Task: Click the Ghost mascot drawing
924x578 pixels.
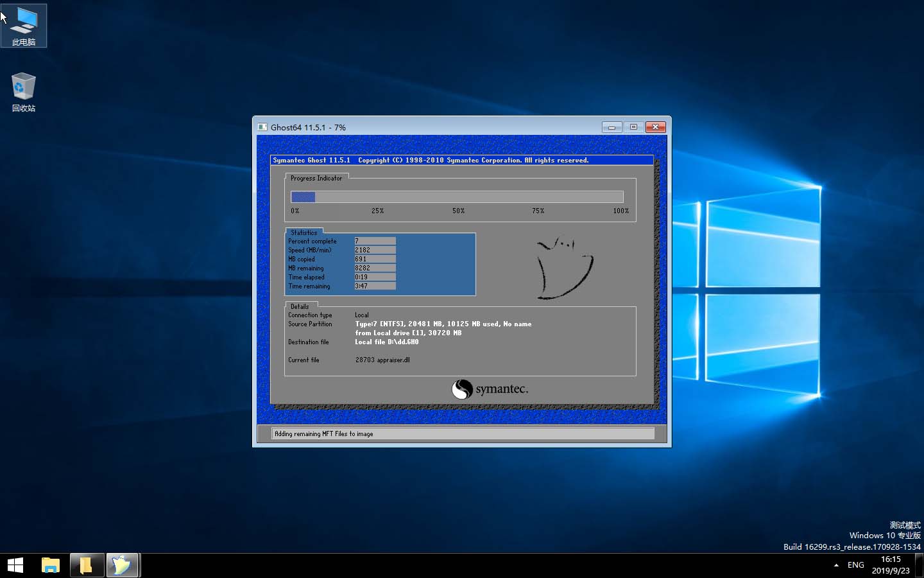Action: pos(565,268)
